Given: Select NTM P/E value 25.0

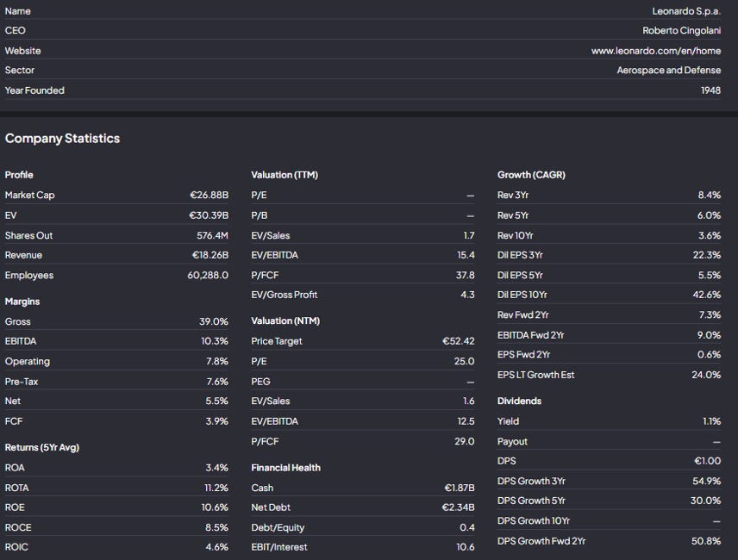Looking at the screenshot, I should tap(464, 362).
